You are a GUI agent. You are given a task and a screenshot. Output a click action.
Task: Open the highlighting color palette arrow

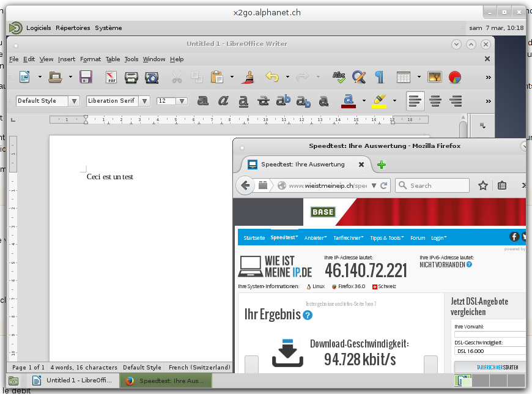click(394, 101)
